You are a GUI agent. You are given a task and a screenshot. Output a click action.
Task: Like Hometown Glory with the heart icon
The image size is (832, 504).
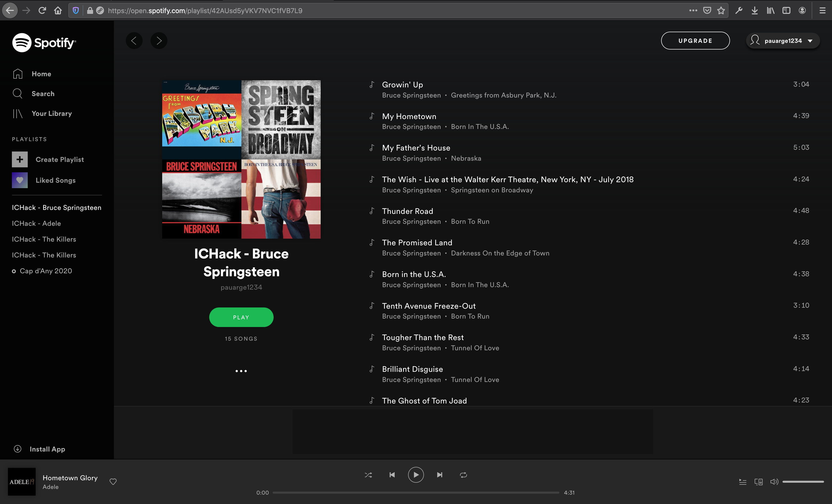[x=113, y=482]
